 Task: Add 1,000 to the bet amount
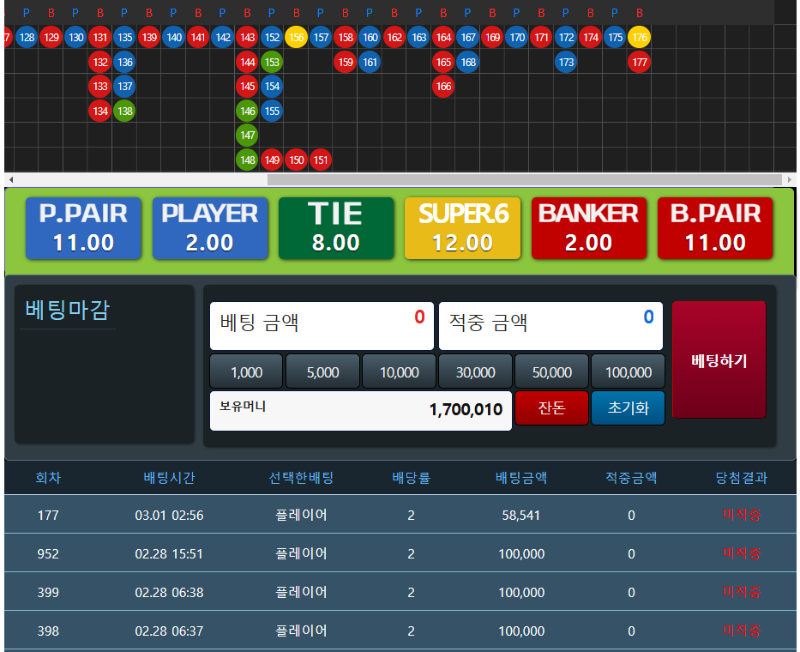point(246,372)
